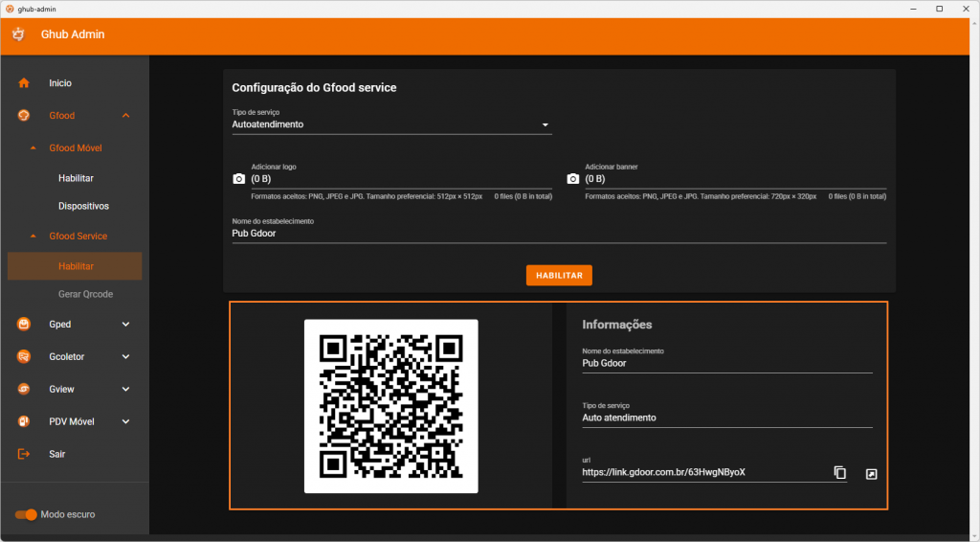Click the camera icon for Adicionar logo
Viewport: 980px width, 542px height.
click(238, 179)
